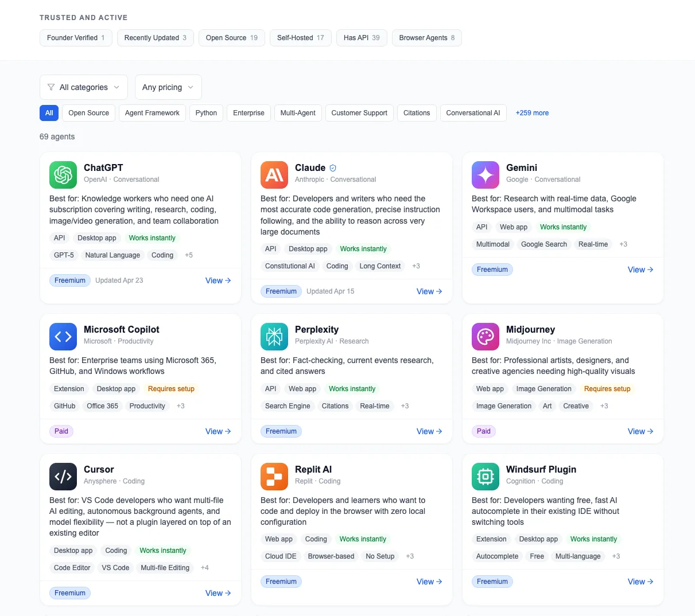
Task: Click the Google Search tag on Gemini card
Action: coord(544,244)
